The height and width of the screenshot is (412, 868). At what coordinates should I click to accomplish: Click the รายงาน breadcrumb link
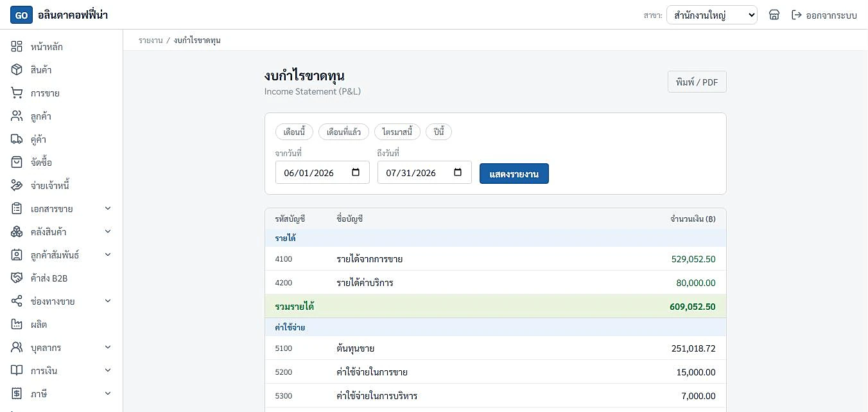tap(151, 40)
